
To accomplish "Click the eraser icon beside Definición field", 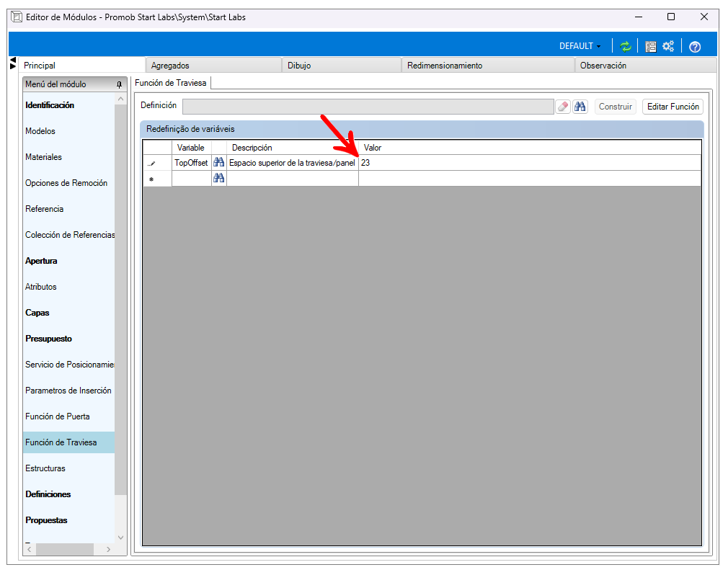I will pos(563,106).
